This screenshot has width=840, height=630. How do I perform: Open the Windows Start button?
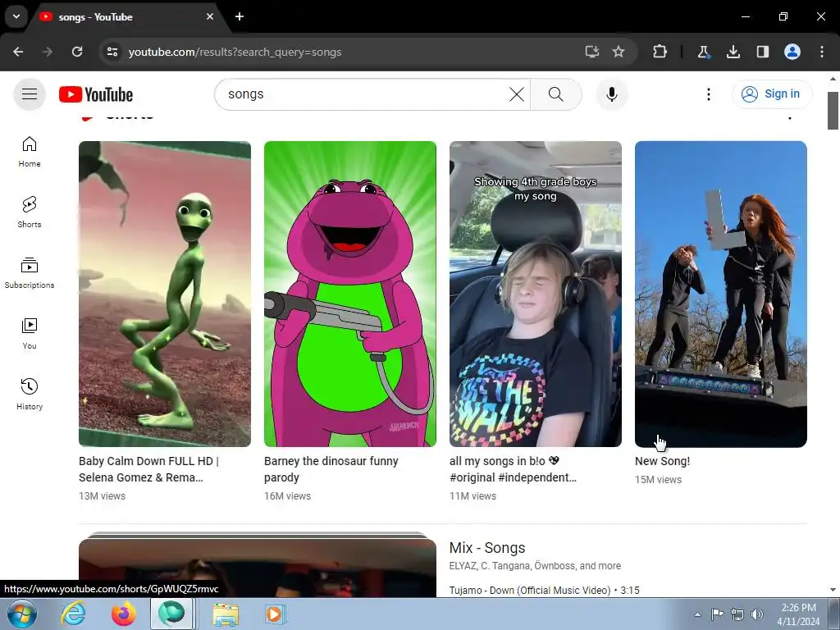(22, 614)
